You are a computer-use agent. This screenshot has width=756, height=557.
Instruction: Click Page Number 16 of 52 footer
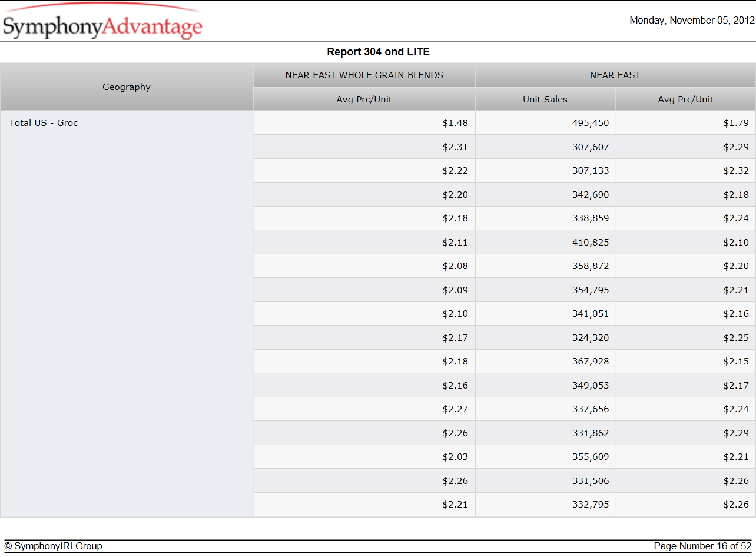[702, 546]
